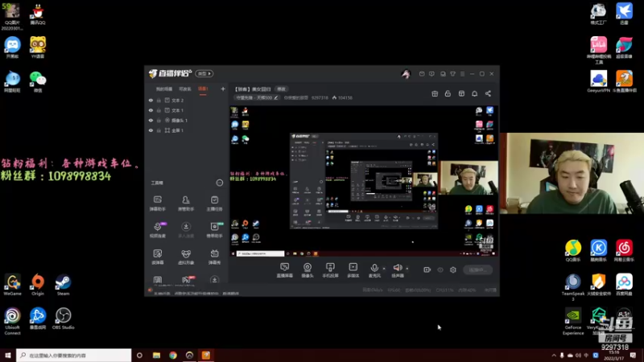The height and width of the screenshot is (362, 644).
Task: Click the live preview canvas in the app
Action: 364,181
